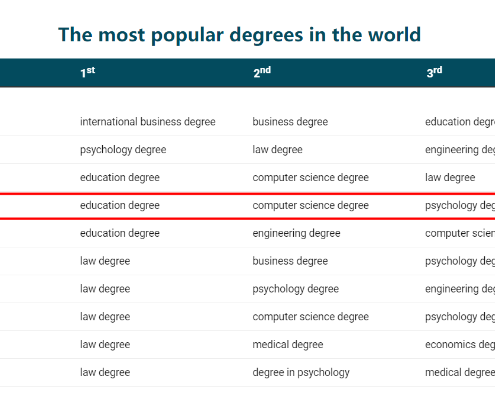Screen dimensions: 495x396
Task: Click the 2nd column header
Action: pyautogui.click(x=262, y=72)
